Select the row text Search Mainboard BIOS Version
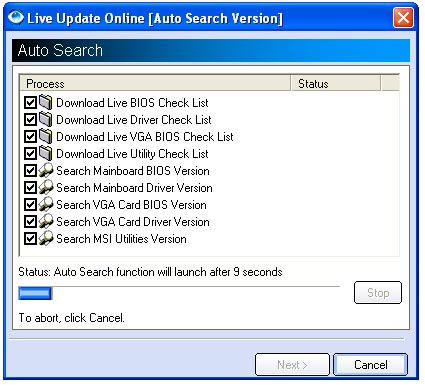This screenshot has height=388, width=425. 133,171
